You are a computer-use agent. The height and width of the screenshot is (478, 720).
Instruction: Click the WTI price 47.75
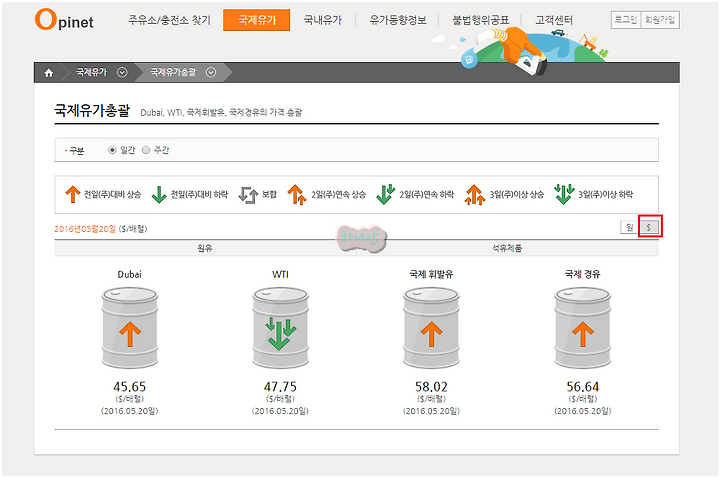point(280,387)
